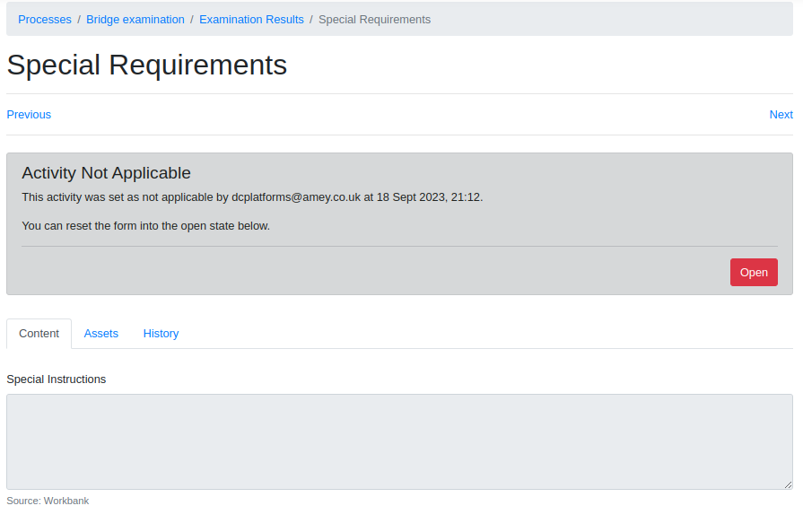The width and height of the screenshot is (803, 532).
Task: Click the Previous navigation link
Action: [29, 114]
